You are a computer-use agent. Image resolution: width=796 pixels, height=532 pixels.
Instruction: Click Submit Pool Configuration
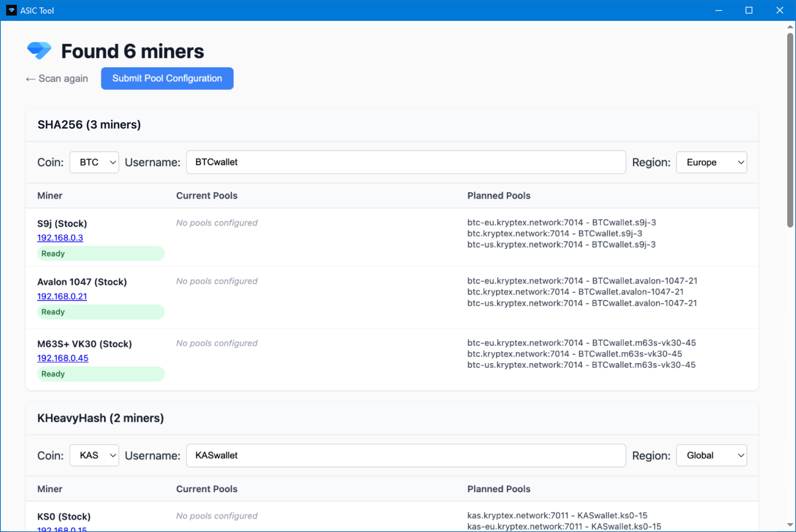[167, 78]
